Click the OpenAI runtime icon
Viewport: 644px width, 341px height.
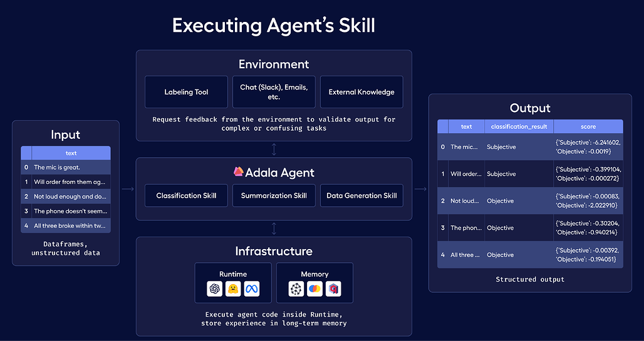214,289
